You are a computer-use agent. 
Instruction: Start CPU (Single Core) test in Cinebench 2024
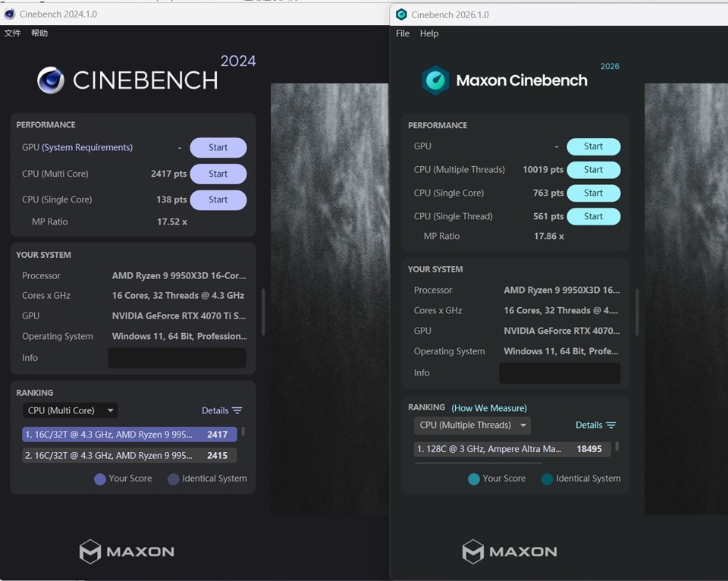click(x=218, y=199)
